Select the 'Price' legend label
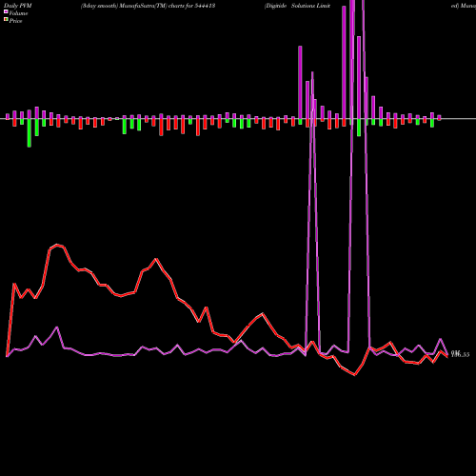Image resolution: width=476 pixels, height=476 pixels. tap(15, 21)
